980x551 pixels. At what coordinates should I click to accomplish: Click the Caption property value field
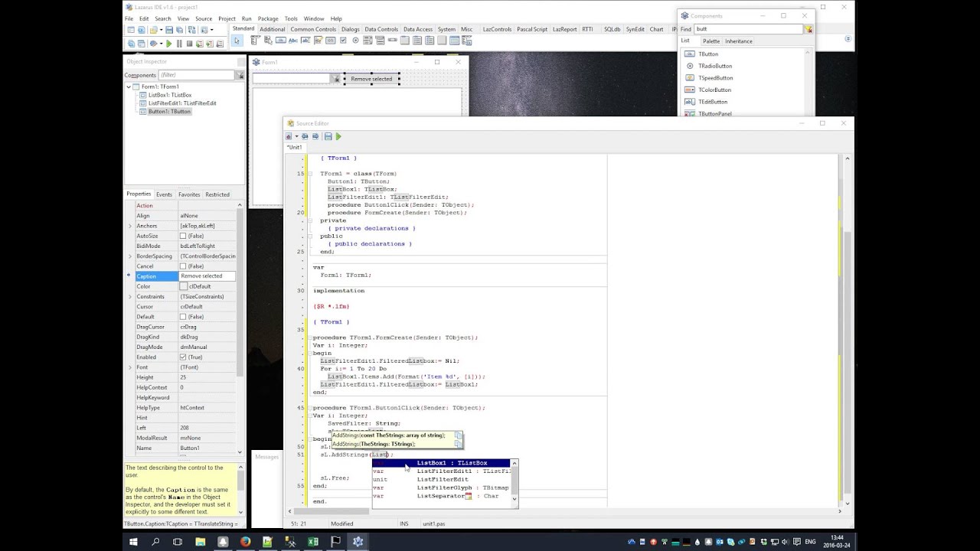207,276
